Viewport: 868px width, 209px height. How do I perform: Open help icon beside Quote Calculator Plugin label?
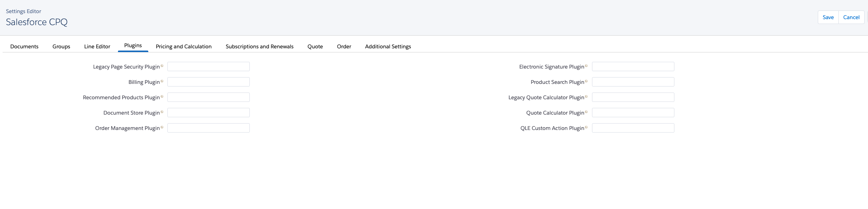coord(586,112)
